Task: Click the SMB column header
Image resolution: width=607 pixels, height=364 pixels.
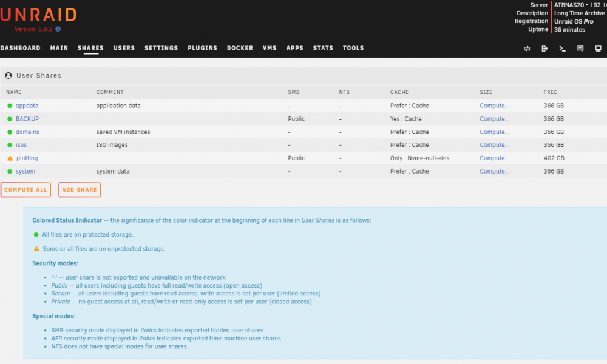Action: 294,92
